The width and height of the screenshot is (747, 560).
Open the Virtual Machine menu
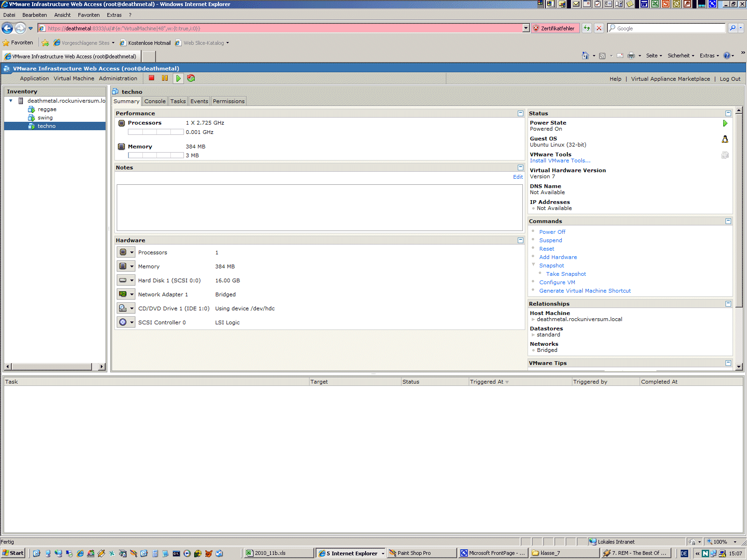pos(74,78)
